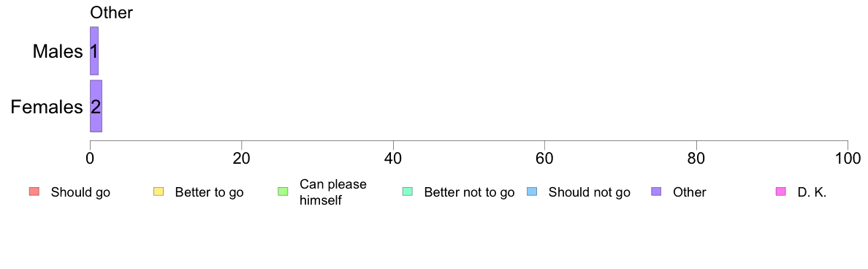The height and width of the screenshot is (269, 868).
Task: Click the Should go legend text
Action: tap(80, 193)
